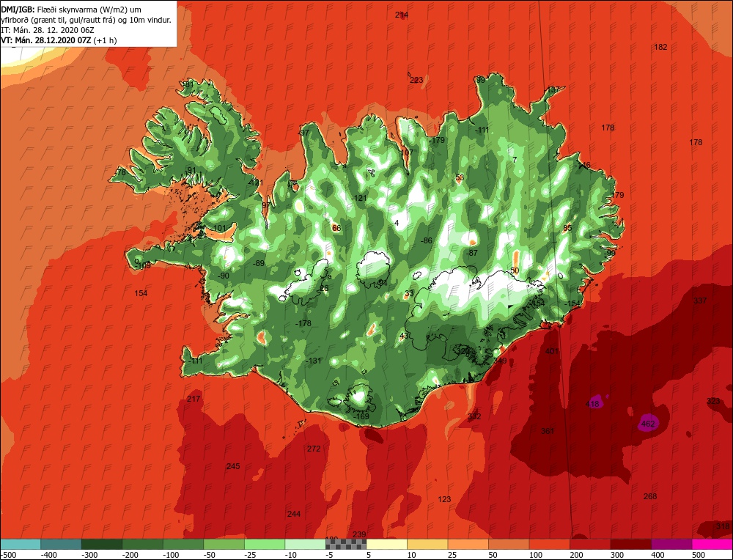
Task: Click the value '-86' on the map
Action: click(x=427, y=240)
